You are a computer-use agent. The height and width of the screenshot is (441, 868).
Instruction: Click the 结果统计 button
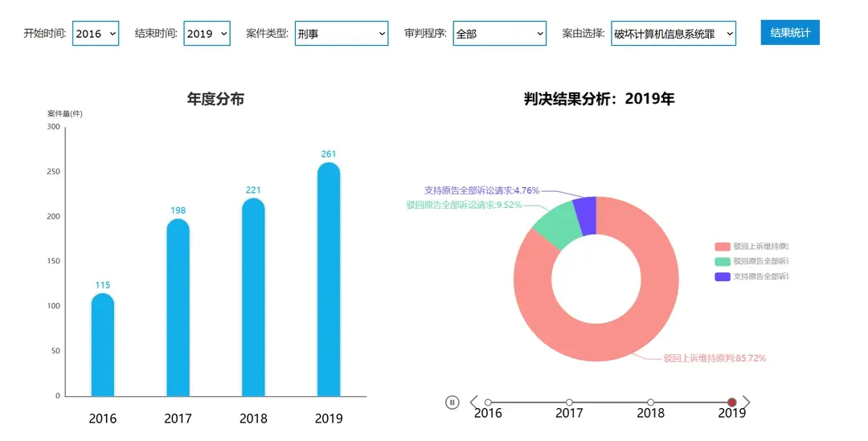tap(790, 33)
